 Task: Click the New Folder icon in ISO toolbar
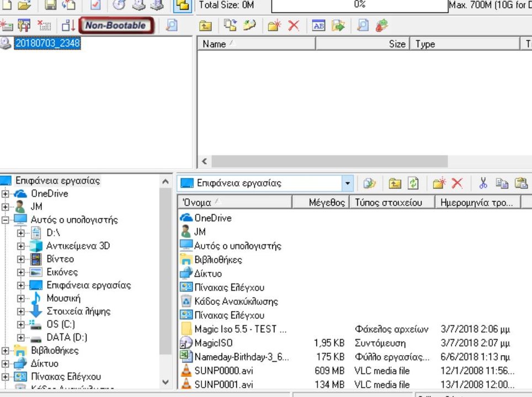pyautogui.click(x=274, y=25)
